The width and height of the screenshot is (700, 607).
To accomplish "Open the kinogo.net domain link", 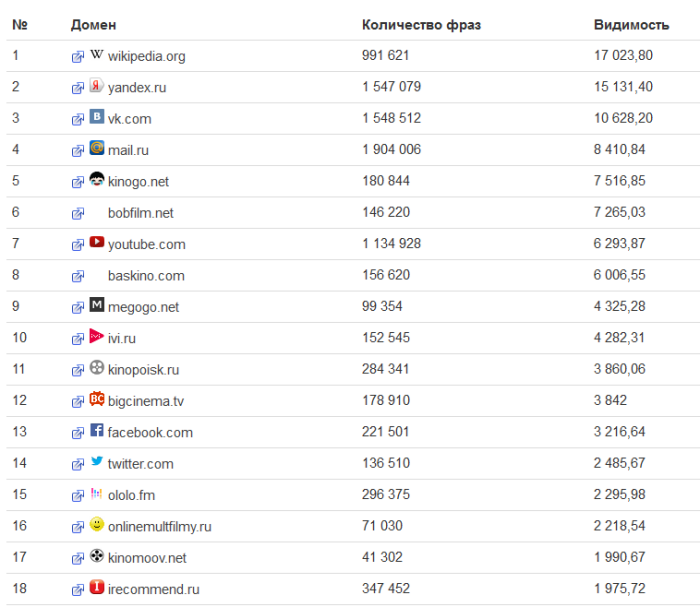I will (x=138, y=182).
